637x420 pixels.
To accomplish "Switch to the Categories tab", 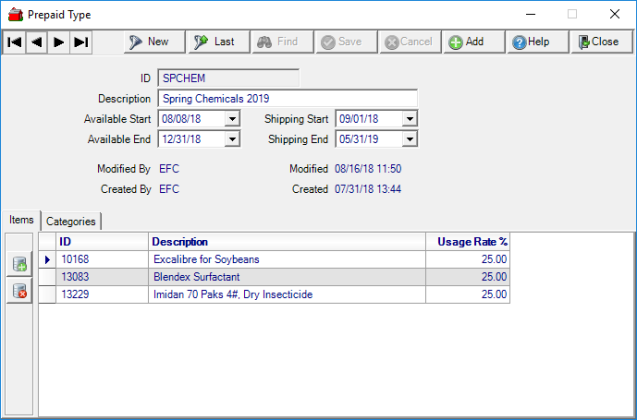I will (72, 221).
